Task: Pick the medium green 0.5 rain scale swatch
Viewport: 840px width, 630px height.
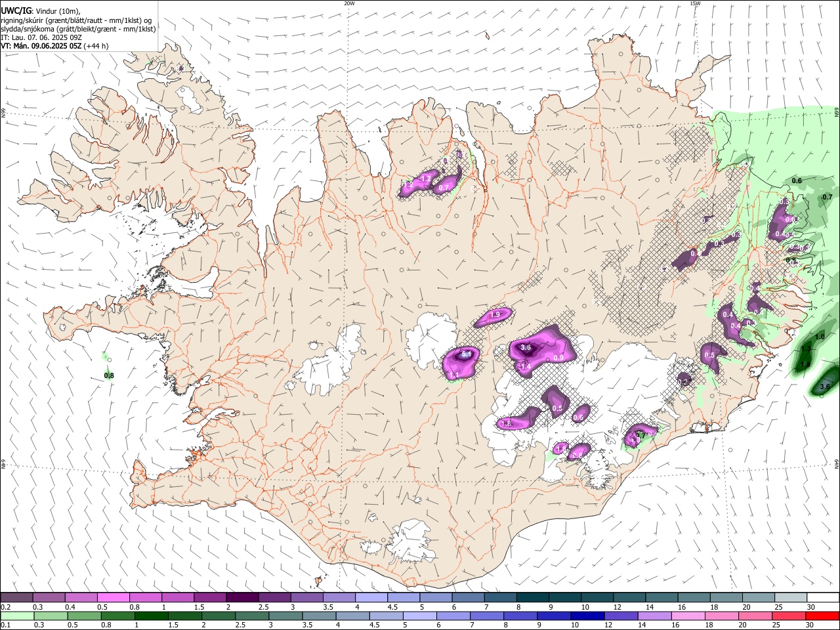Action: pos(85,616)
